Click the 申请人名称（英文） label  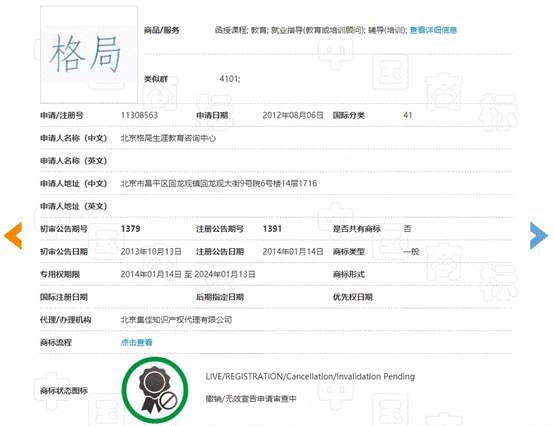coord(74,161)
